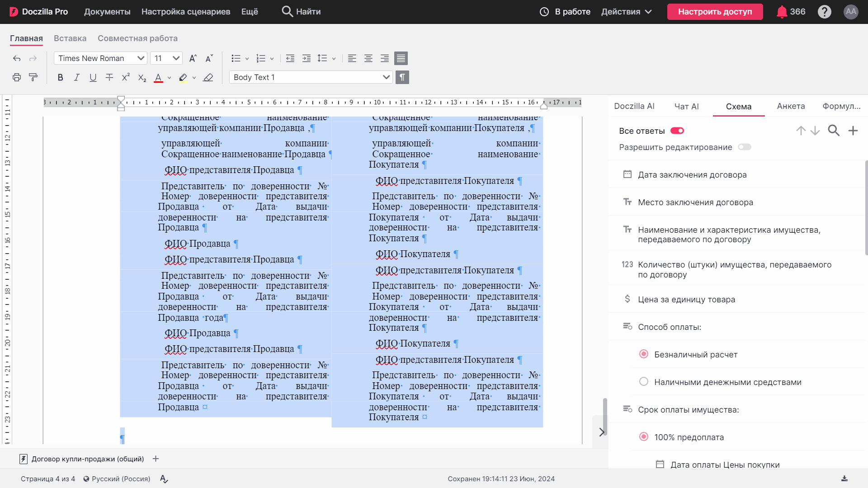868x488 pixels.
Task: Select the 'Наличными денежными средствами' radio option
Action: 644,382
